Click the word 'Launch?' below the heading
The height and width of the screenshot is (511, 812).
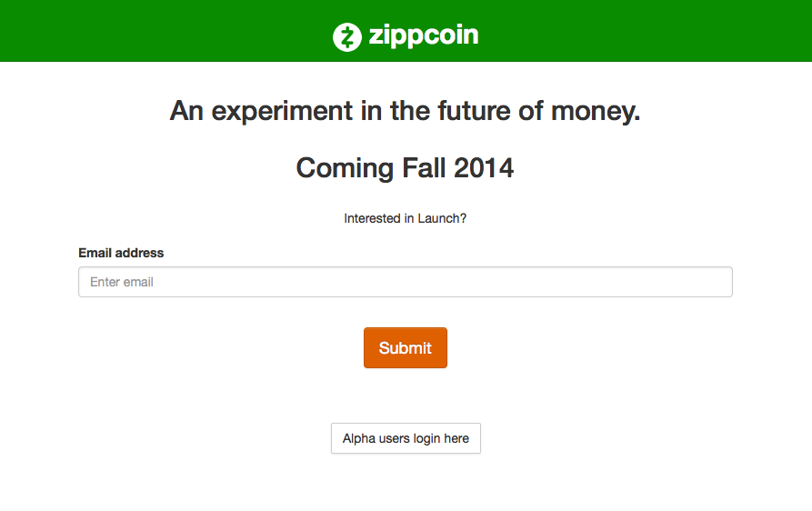[x=442, y=218]
